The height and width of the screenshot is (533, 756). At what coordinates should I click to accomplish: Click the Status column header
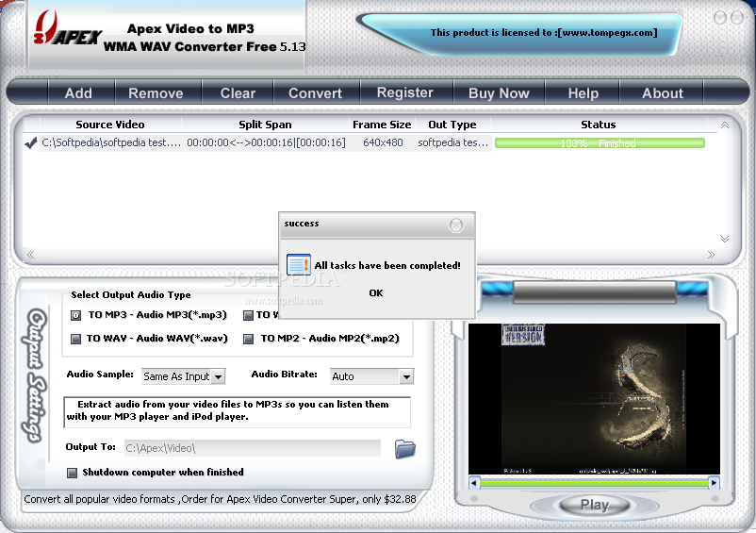[598, 125]
